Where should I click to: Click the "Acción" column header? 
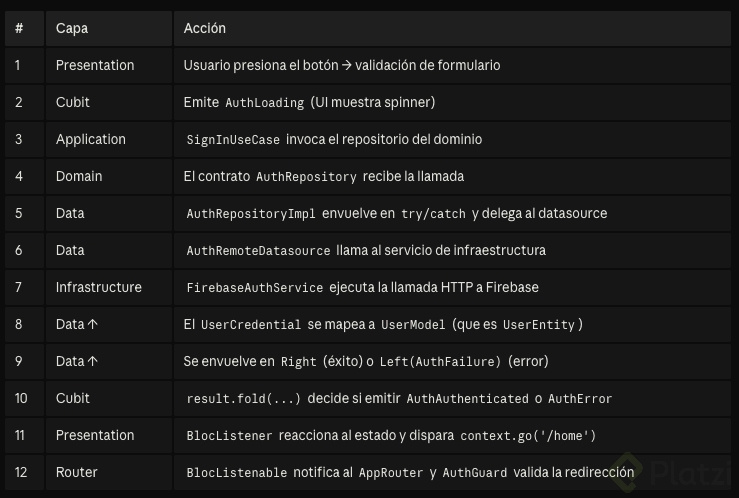click(205, 28)
